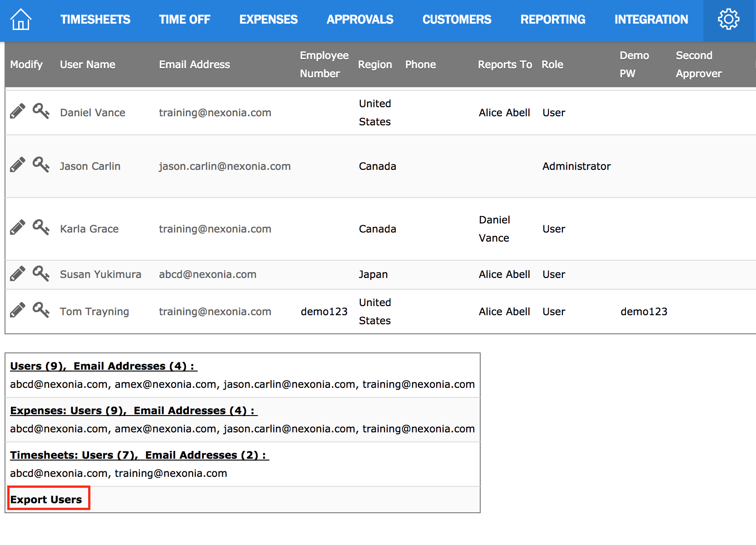Edit Jason Carlin using pencil icon
Image resolution: width=756 pixels, height=545 pixels.
click(18, 165)
